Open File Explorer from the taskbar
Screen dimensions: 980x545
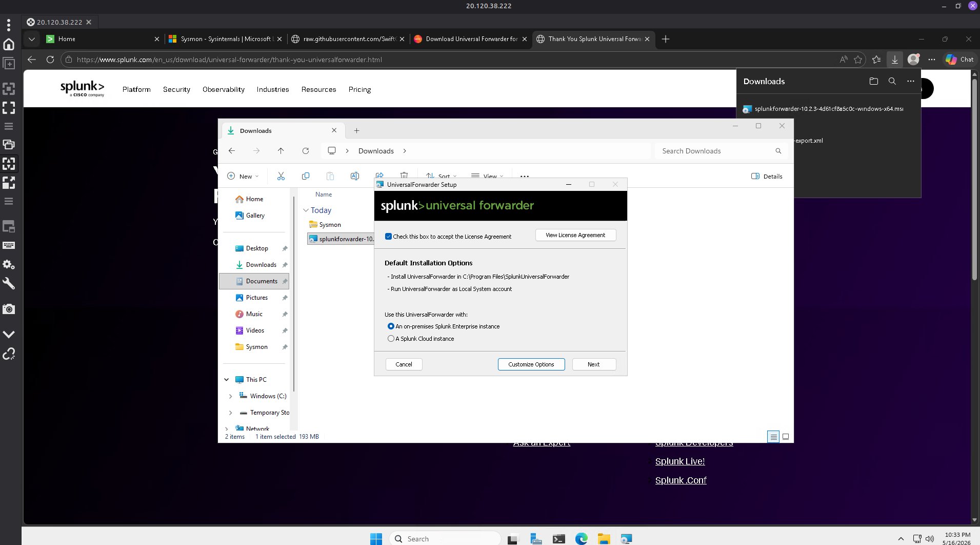[604, 539]
